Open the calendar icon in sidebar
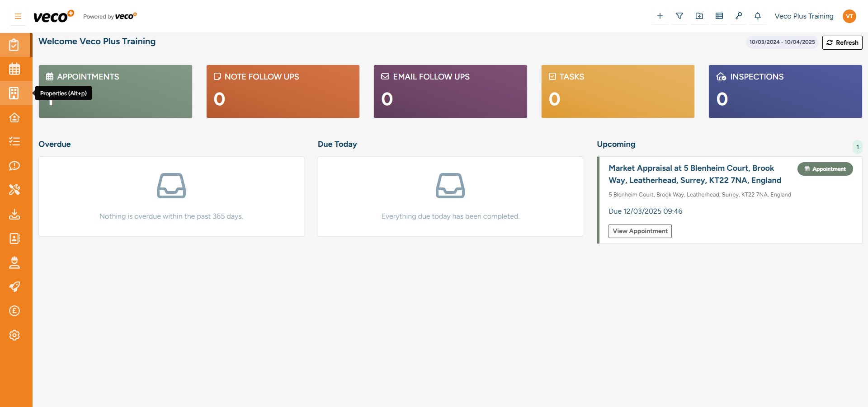868x407 pixels. (14, 69)
